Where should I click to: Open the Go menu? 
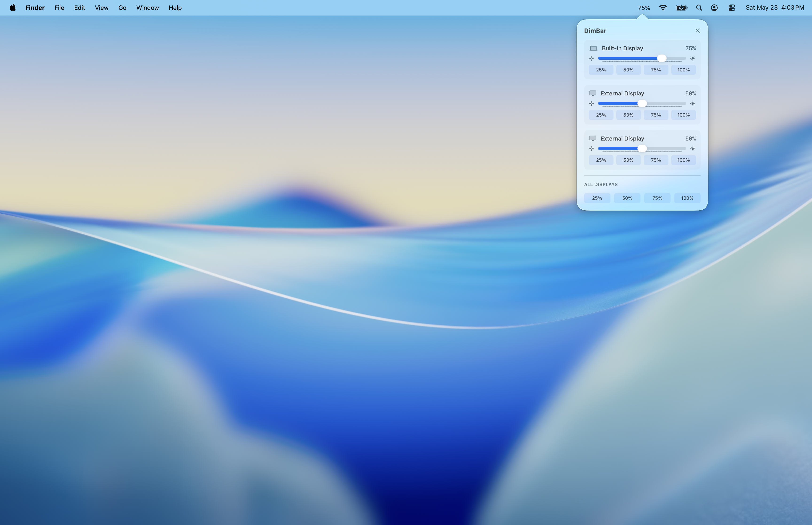pos(122,8)
